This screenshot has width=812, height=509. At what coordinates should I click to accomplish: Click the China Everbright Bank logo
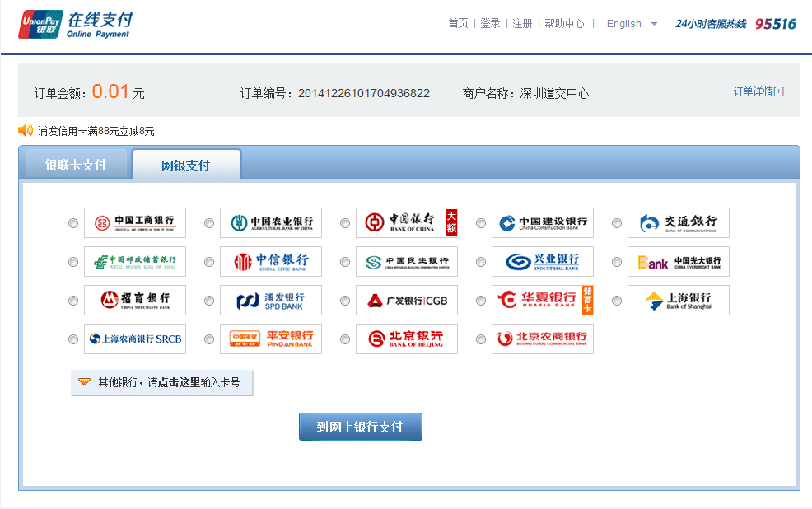point(679,261)
